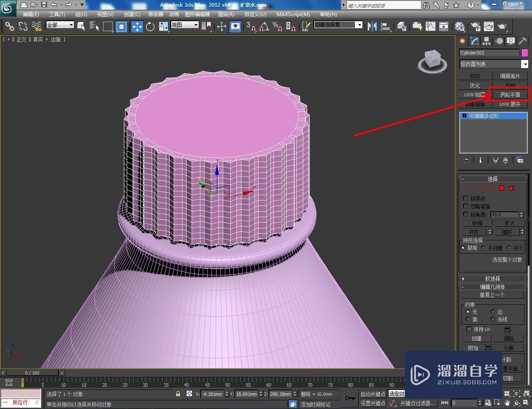Open the MAXScript(M) menu
This screenshot has height=409, width=532.
[293, 14]
